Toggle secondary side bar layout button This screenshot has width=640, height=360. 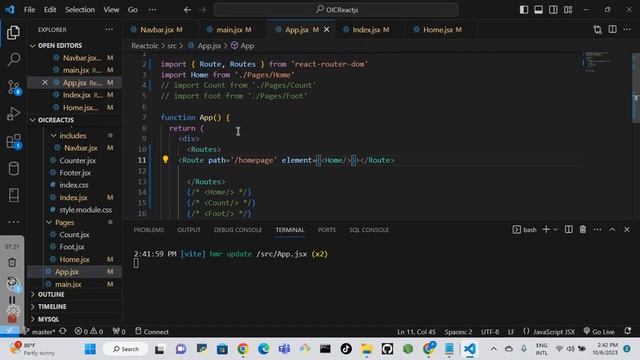coord(553,9)
